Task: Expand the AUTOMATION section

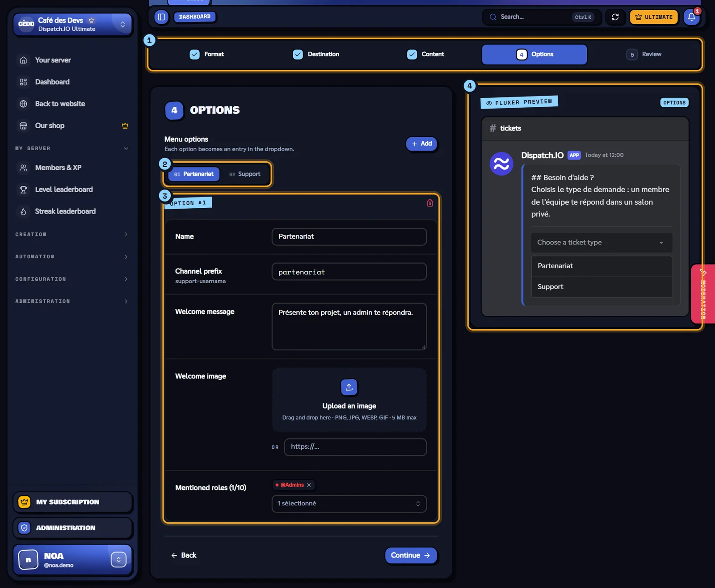Action: point(71,257)
